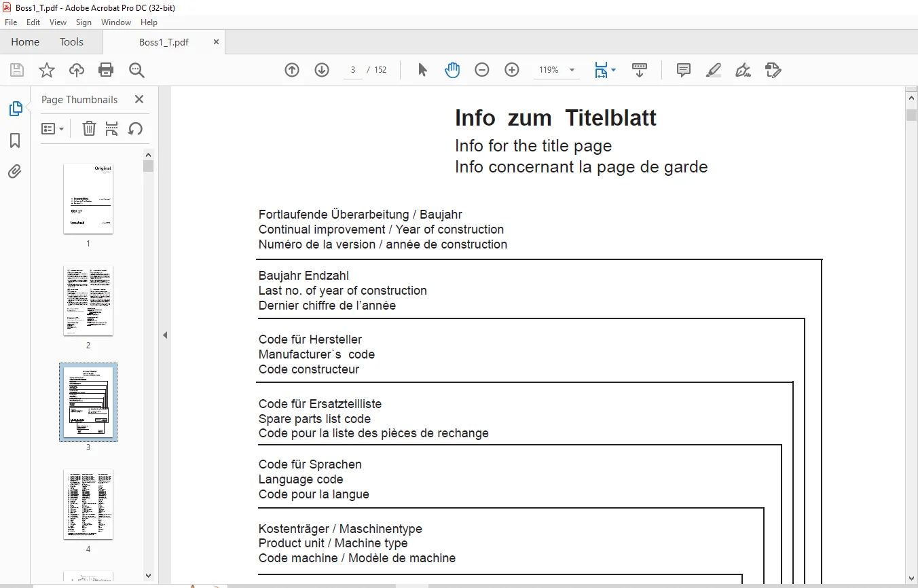Close the Page Thumbnails panel
The image size is (918, 588).
click(x=139, y=99)
